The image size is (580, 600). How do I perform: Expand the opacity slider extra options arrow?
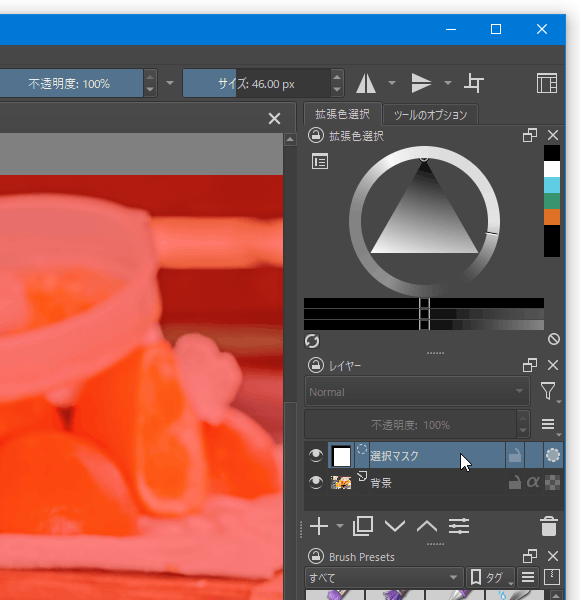pos(170,83)
